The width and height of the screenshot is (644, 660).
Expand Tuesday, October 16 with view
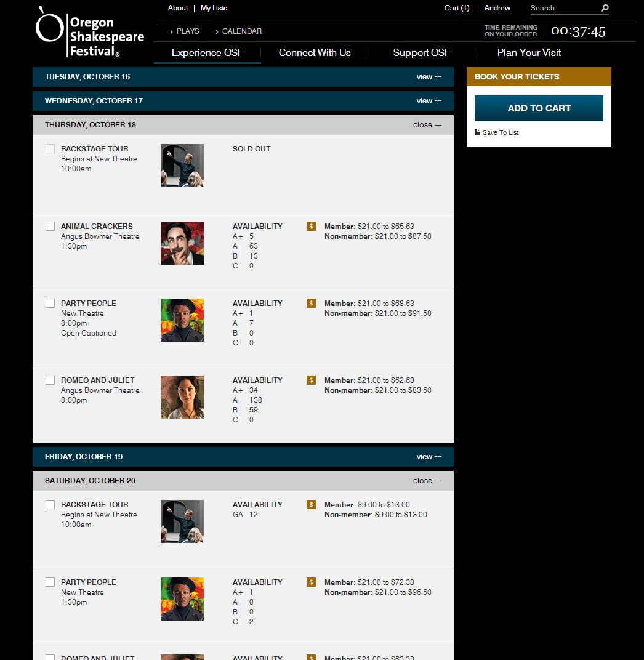(x=429, y=77)
